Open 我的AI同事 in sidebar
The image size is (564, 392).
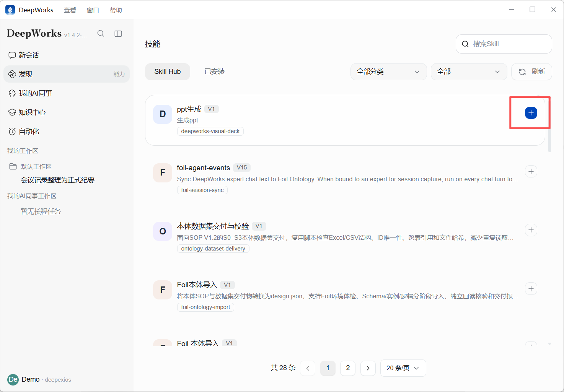(x=67, y=93)
